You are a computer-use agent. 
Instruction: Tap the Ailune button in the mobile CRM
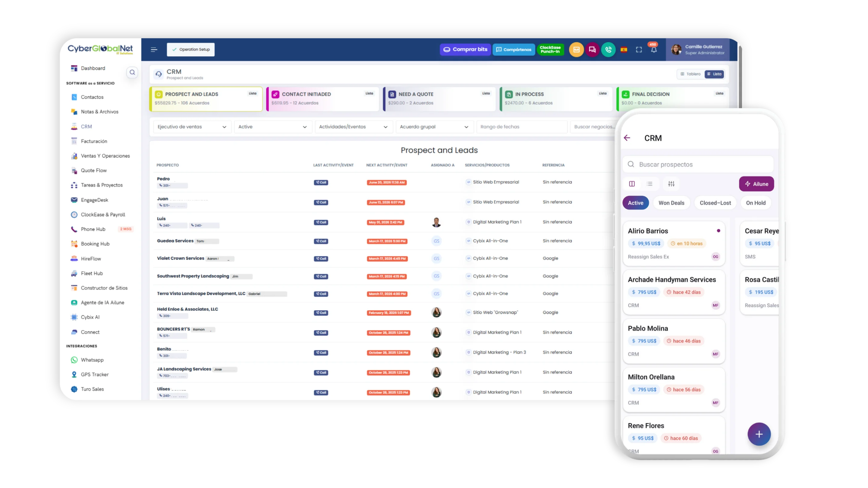click(x=756, y=184)
